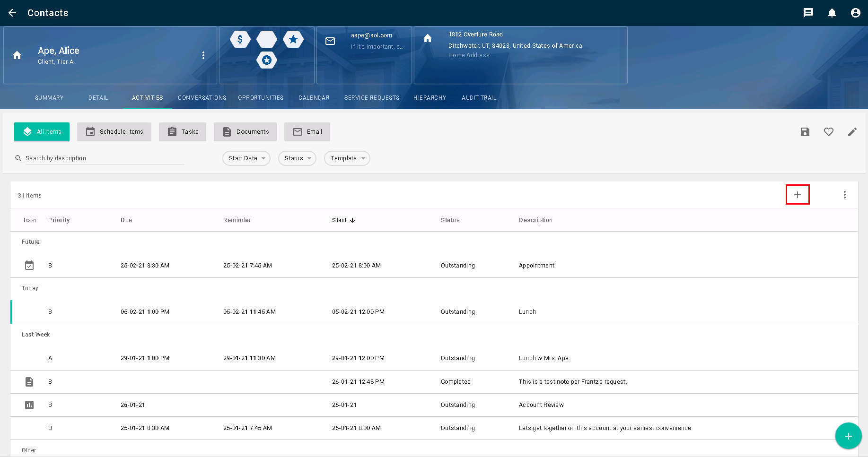The height and width of the screenshot is (457, 868).
Task: Open the three-dot menu beside Ape, Alice
Action: point(203,55)
